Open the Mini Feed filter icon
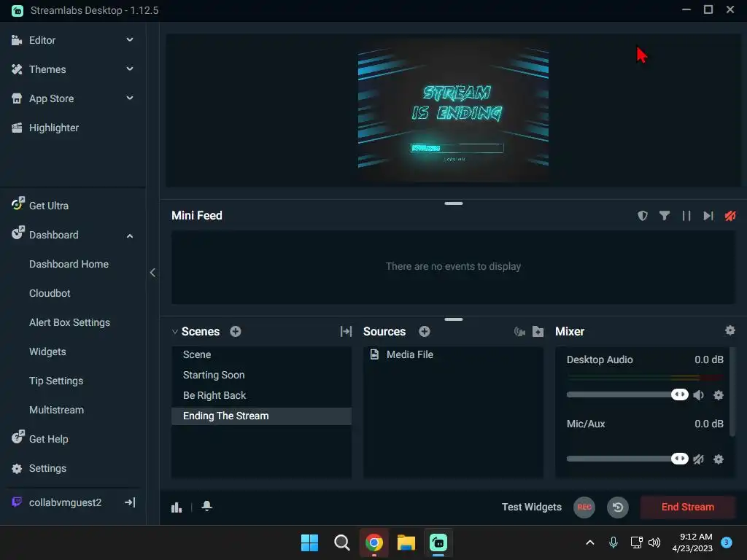The height and width of the screenshot is (560, 747). click(x=664, y=216)
